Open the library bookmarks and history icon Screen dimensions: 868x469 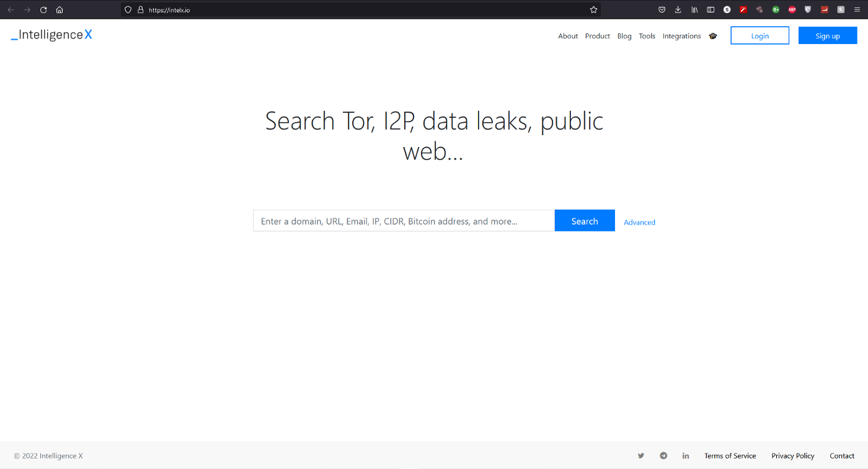point(695,10)
